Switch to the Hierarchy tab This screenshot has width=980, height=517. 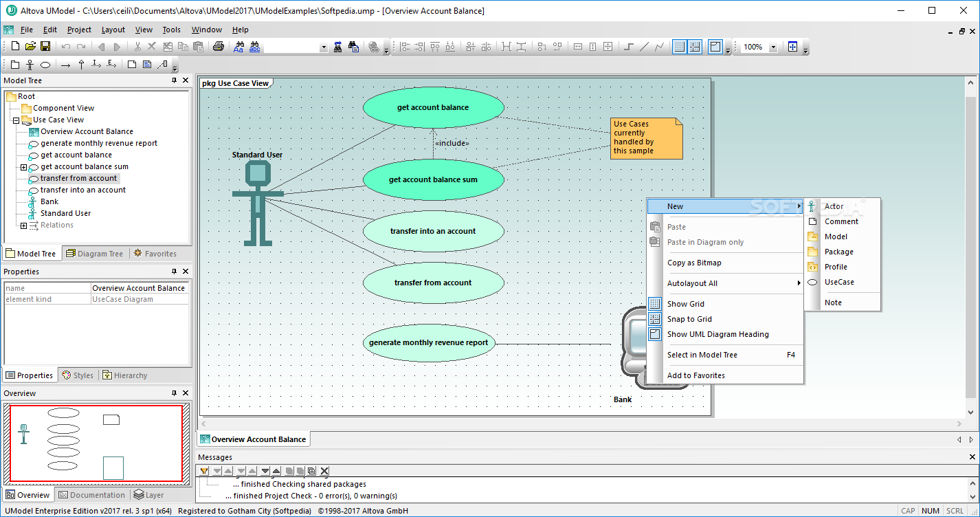(x=124, y=375)
